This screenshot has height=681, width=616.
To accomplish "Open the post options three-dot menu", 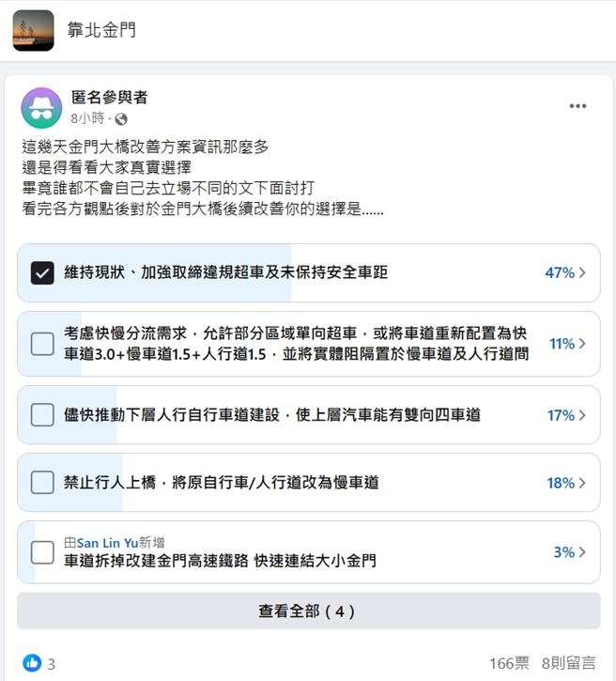I will [577, 106].
